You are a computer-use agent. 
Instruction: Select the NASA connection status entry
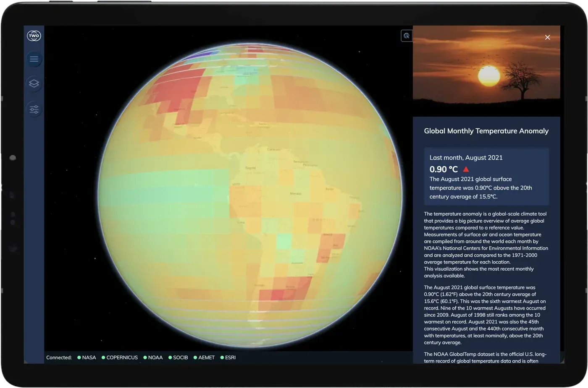(87, 357)
